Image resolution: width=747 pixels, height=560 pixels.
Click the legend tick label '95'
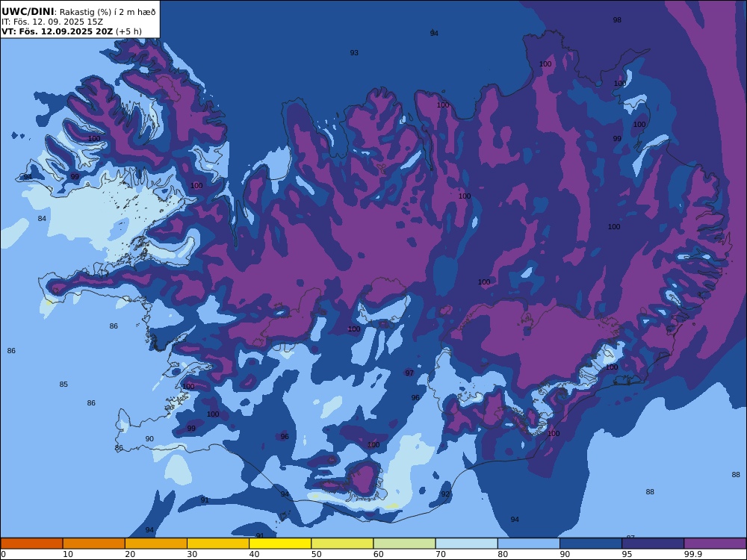[627, 554]
